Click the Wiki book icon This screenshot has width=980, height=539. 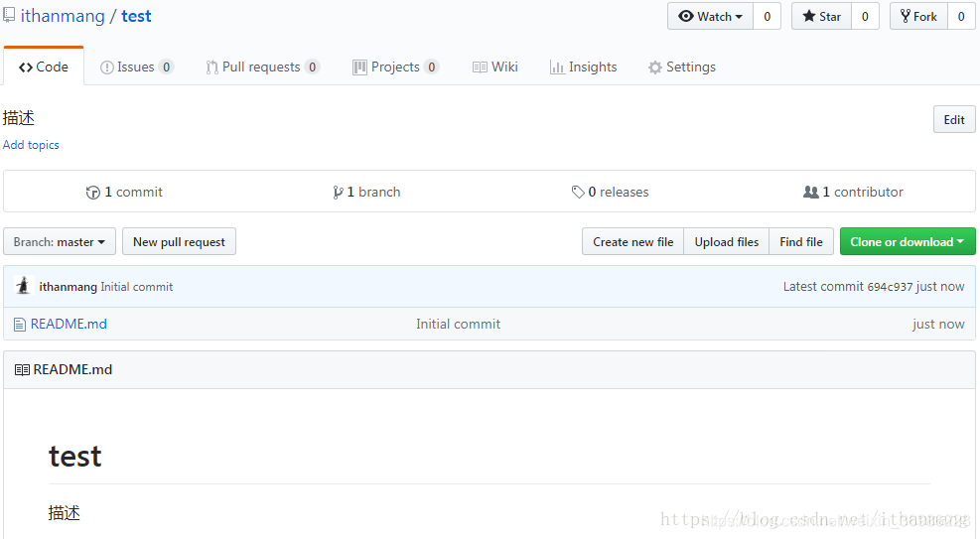480,67
